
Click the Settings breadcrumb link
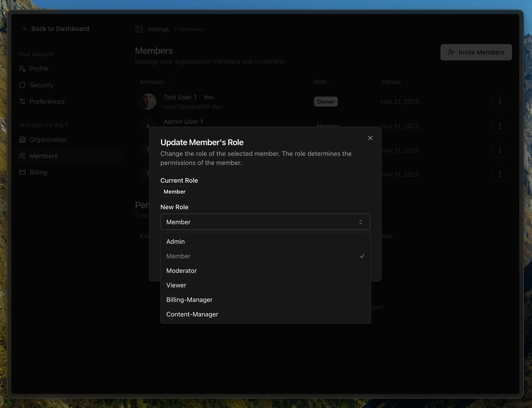tap(158, 29)
